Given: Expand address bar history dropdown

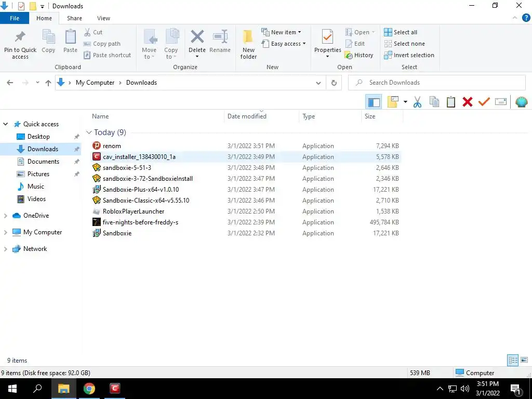Looking at the screenshot, I should pyautogui.click(x=318, y=83).
